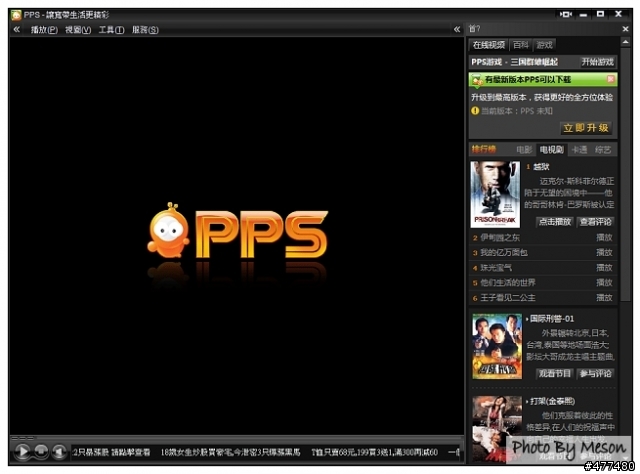
Task: Open the 服务(S) menu
Action: click(x=145, y=30)
